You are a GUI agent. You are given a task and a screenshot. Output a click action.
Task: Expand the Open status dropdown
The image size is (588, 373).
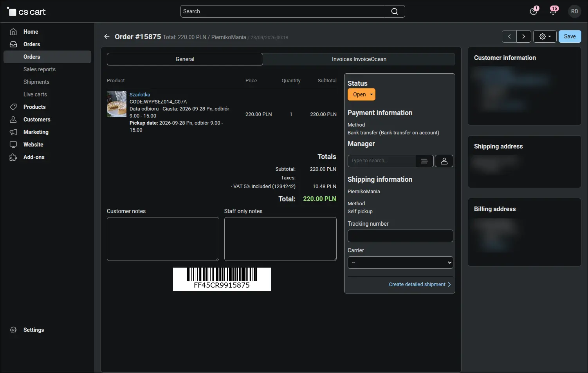point(361,94)
